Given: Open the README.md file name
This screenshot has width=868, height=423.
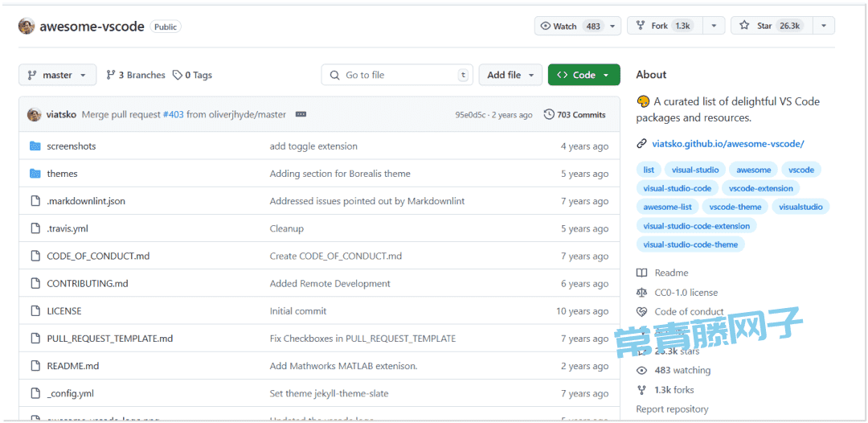Looking at the screenshot, I should tap(73, 366).
